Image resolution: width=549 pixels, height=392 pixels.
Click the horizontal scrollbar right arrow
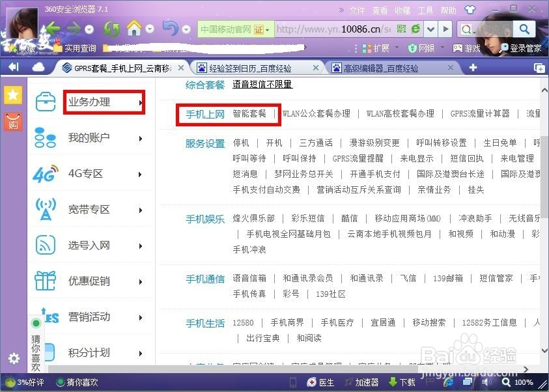(x=526, y=369)
